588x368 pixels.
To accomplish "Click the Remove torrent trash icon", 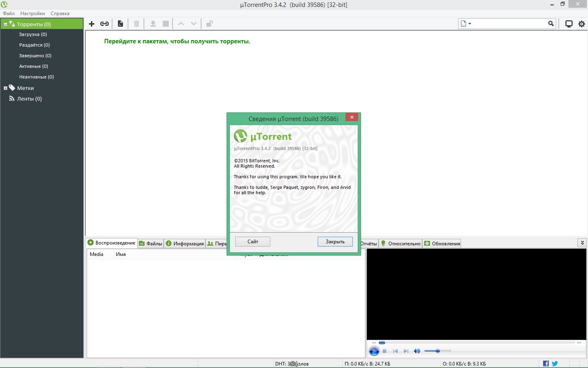I will 136,24.
